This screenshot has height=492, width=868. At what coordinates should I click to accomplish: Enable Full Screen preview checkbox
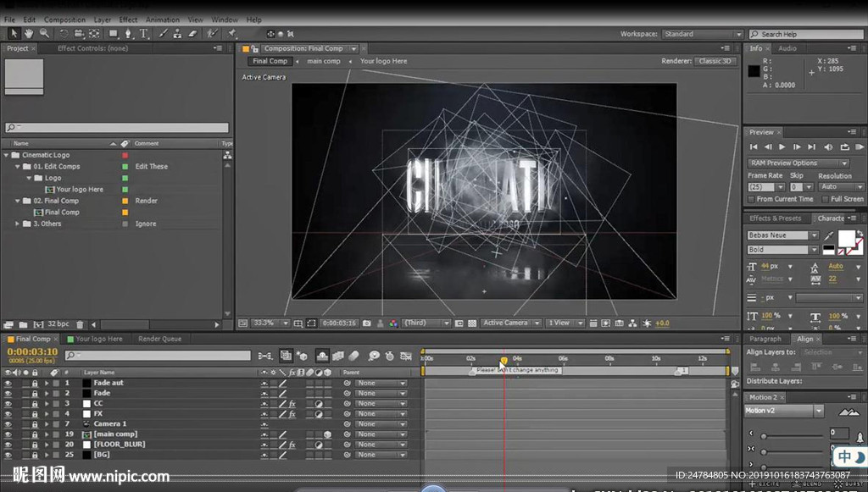click(825, 199)
